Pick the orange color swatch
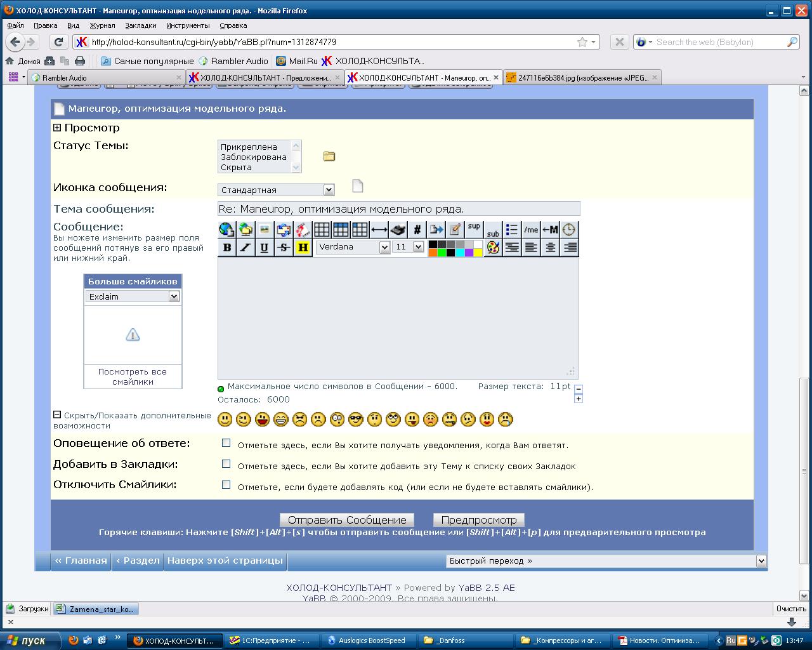This screenshot has width=812, height=650. click(x=433, y=252)
